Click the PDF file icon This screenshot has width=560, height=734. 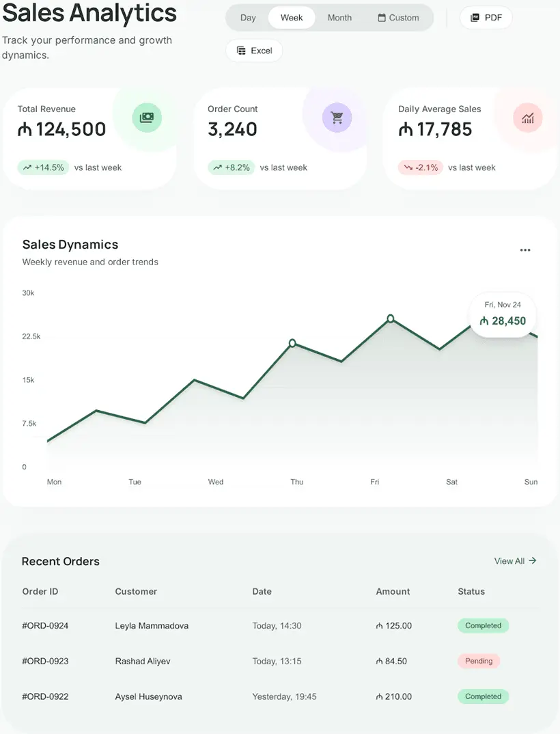[475, 18]
